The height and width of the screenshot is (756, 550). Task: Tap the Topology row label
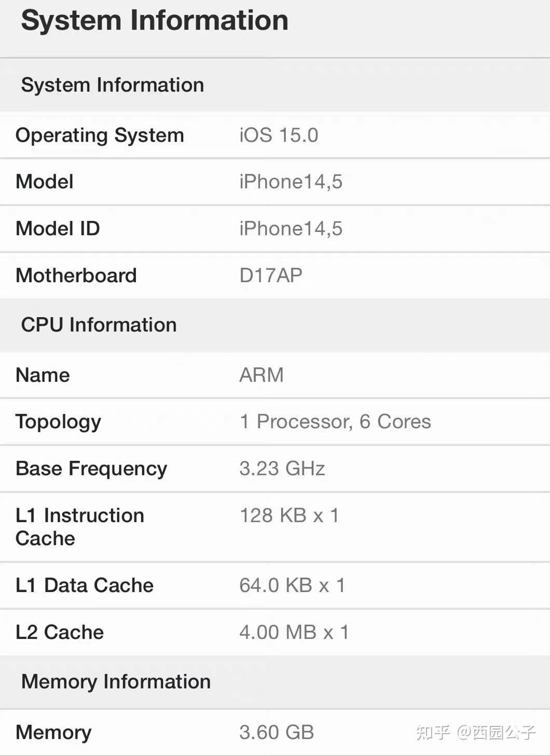(x=59, y=422)
